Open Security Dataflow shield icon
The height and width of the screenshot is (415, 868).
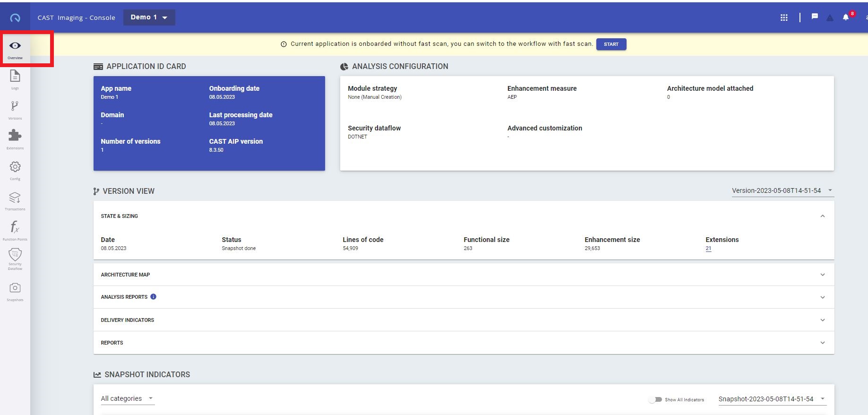(15, 254)
